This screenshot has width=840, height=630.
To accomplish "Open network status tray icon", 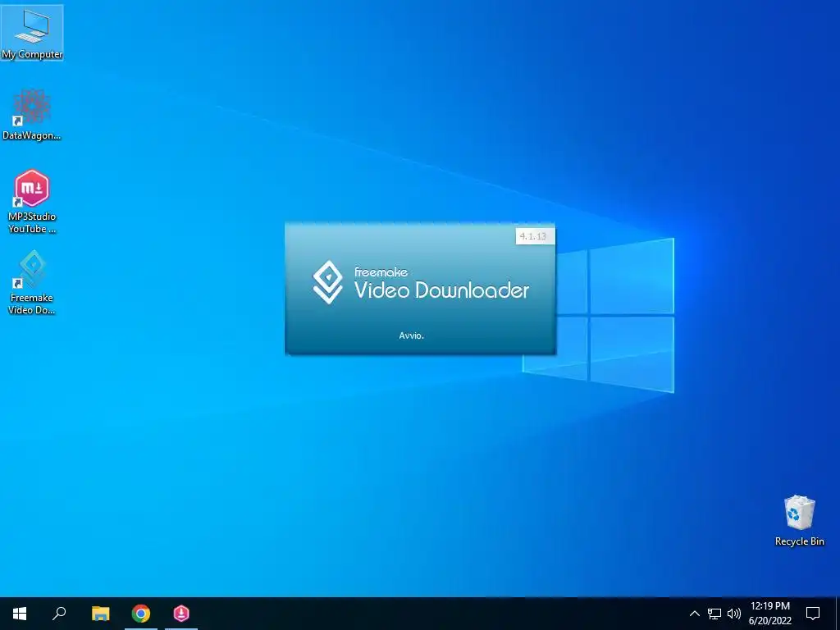I will pyautogui.click(x=714, y=614).
